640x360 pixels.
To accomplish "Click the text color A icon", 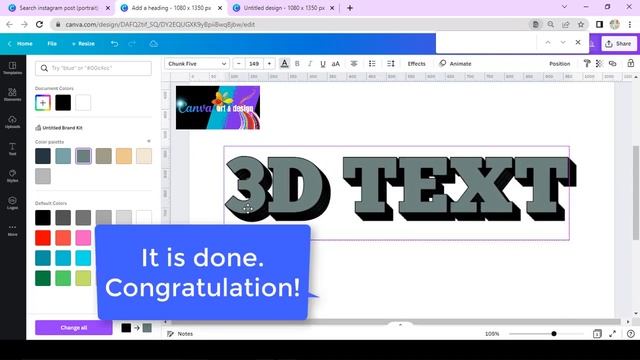I will pyautogui.click(x=284, y=64).
